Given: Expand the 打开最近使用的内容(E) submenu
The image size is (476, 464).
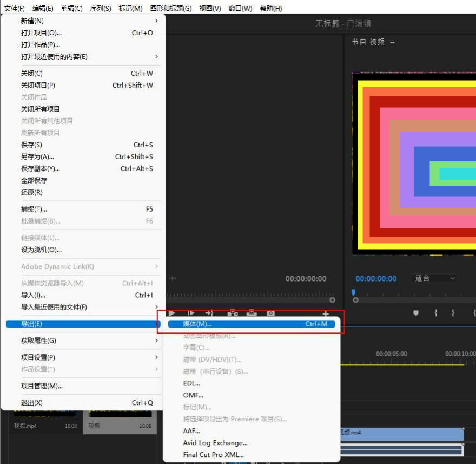Looking at the screenshot, I should tap(87, 56).
